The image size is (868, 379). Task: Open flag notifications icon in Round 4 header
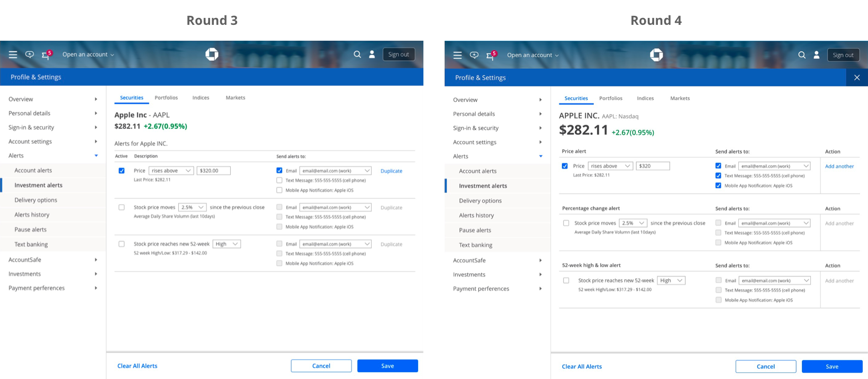[x=491, y=54]
